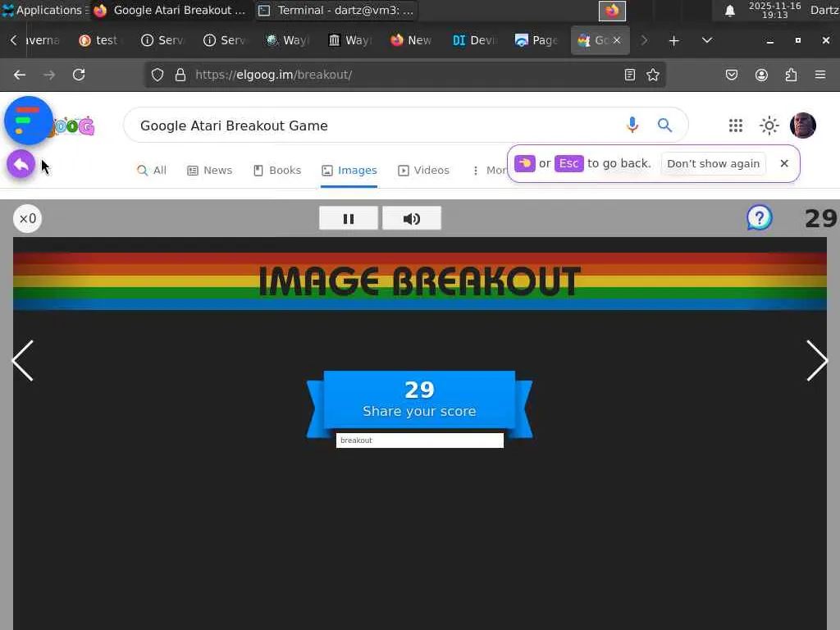
Task: Open the extensions puzzle icon
Action: [791, 75]
